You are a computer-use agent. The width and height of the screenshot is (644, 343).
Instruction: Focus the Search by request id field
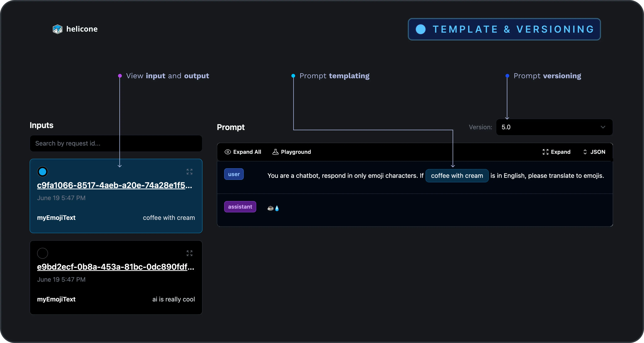[116, 143]
